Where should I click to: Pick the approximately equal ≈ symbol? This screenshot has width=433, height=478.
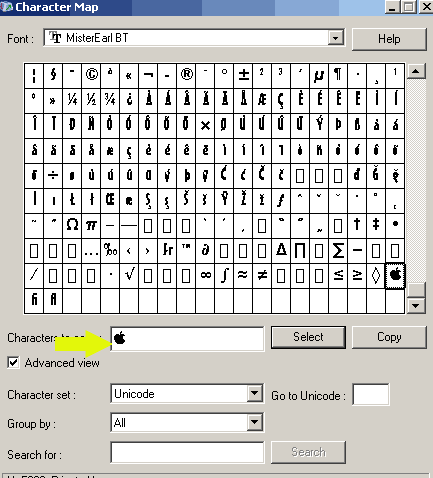click(x=243, y=276)
